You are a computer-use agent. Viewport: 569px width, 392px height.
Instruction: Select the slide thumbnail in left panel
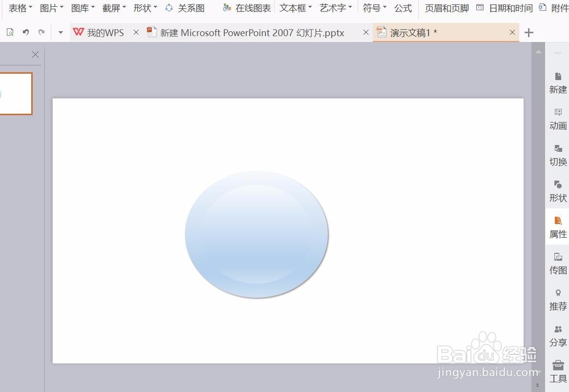[17, 93]
